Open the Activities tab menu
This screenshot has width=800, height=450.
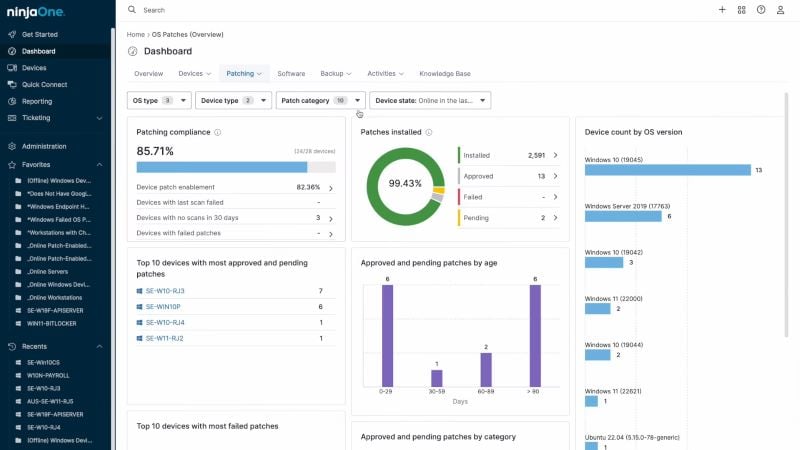click(x=385, y=73)
